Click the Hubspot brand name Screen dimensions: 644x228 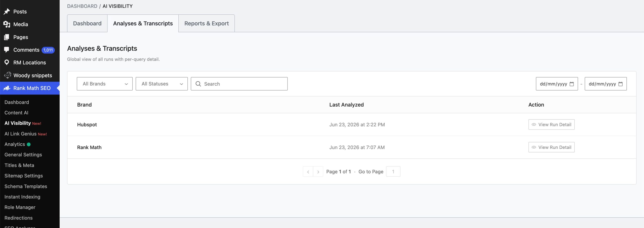(87, 124)
